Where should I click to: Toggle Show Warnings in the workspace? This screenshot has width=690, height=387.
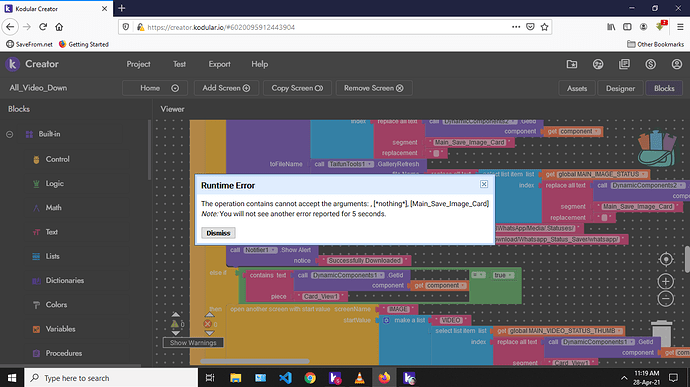[x=193, y=343]
